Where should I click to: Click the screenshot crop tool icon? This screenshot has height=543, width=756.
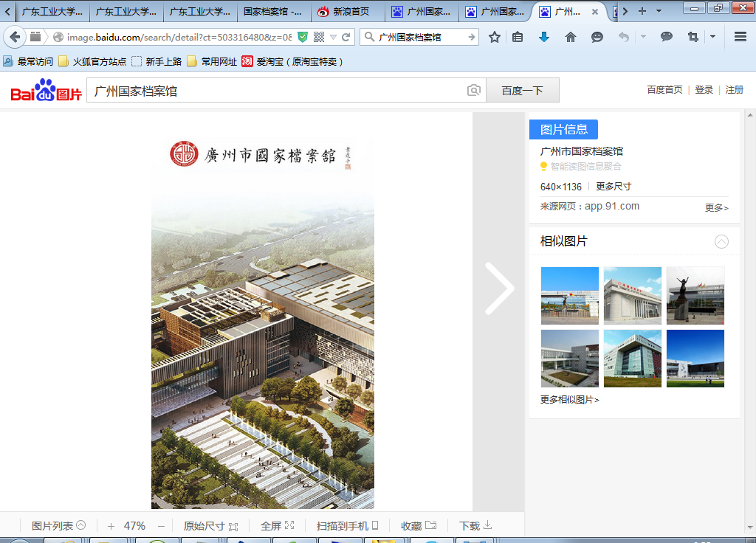693,37
